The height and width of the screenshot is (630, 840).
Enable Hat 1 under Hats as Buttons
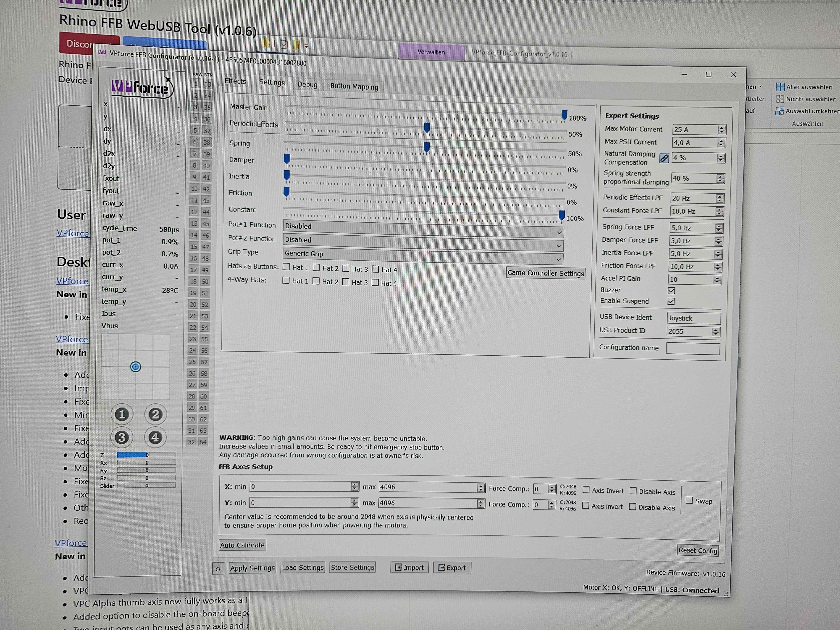click(x=286, y=267)
